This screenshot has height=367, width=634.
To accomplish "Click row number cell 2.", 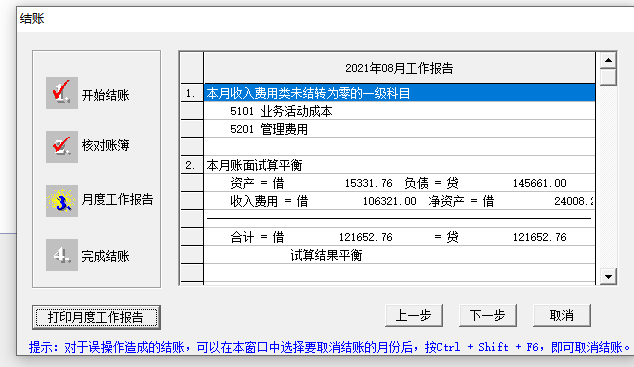I will pyautogui.click(x=192, y=165).
